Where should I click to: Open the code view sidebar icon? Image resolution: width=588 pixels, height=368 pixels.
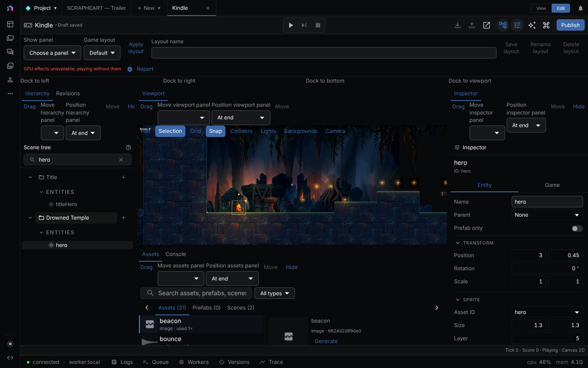click(10, 358)
